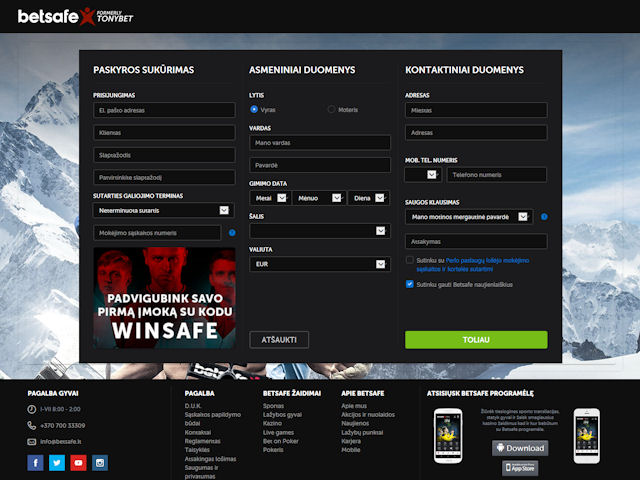Click the payment account number field

tap(157, 233)
